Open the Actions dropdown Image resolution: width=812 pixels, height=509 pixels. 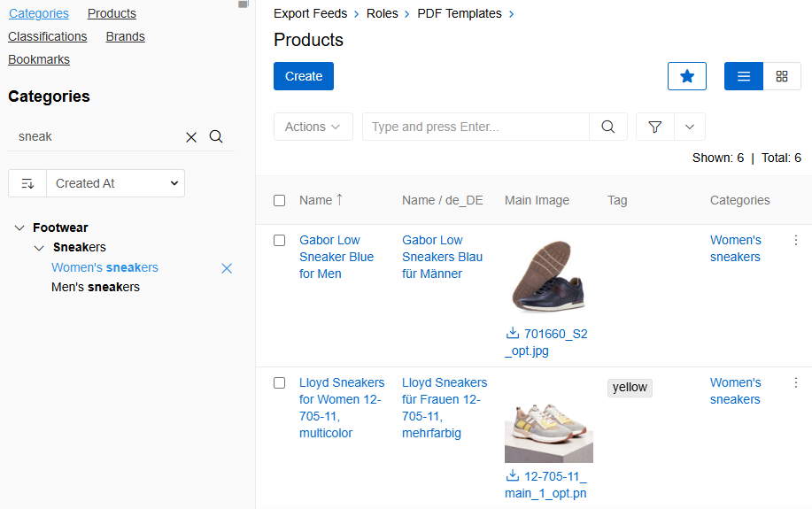coord(313,127)
